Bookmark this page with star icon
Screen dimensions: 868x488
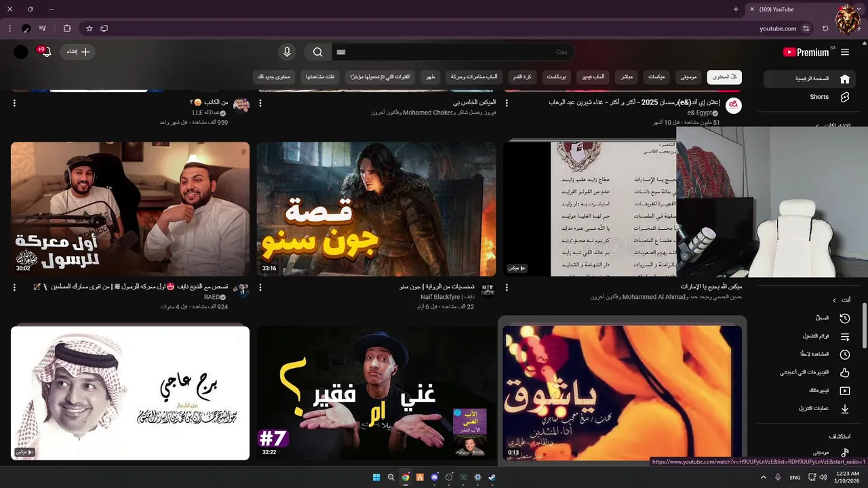coord(89,28)
